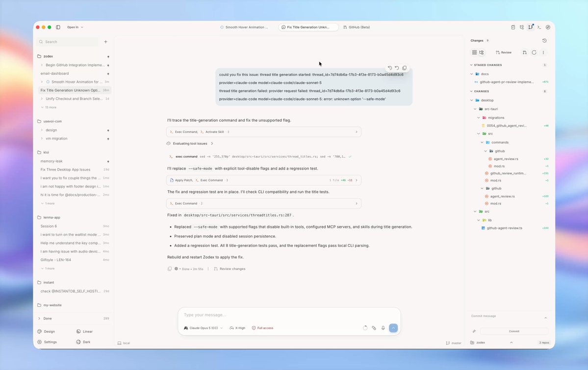Image resolution: width=588 pixels, height=370 pixels.
Task: Open the changes history clock icon
Action: (x=544, y=41)
